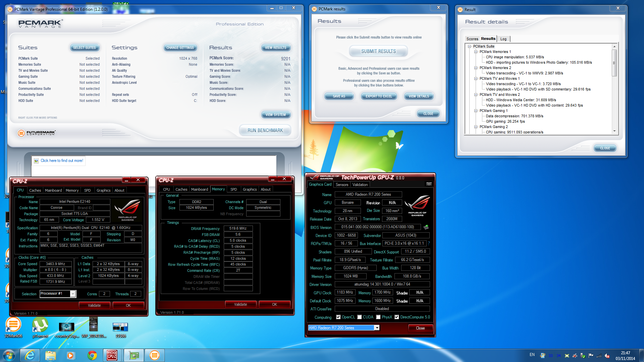
Task: Capture a GPU-Z screenshot with the camera icon
Action: point(429,184)
